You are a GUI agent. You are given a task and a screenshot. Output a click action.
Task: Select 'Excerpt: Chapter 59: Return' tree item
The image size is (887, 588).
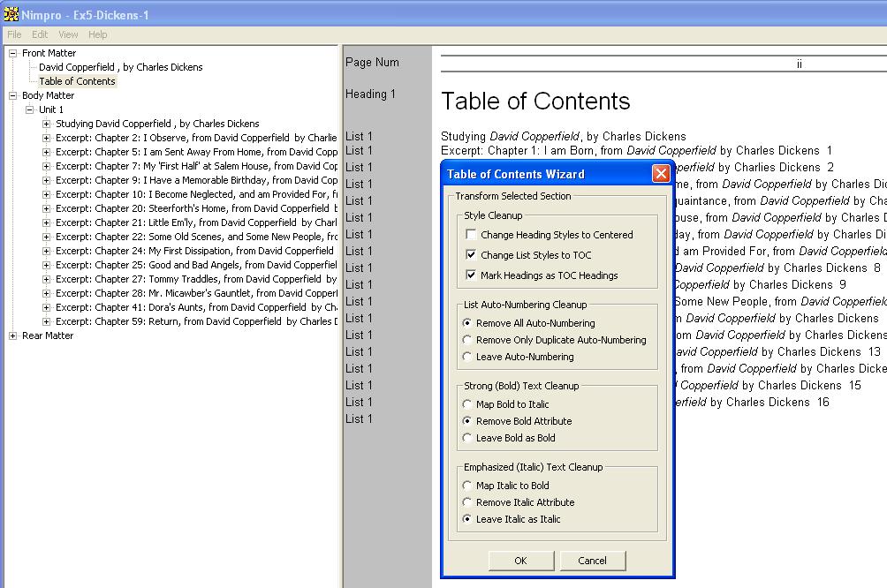point(196,321)
